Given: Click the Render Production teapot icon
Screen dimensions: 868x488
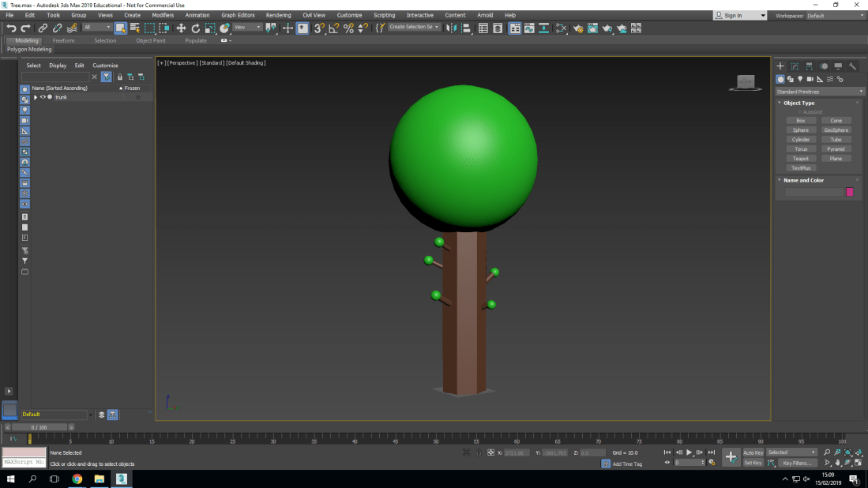Looking at the screenshot, I should tap(607, 28).
